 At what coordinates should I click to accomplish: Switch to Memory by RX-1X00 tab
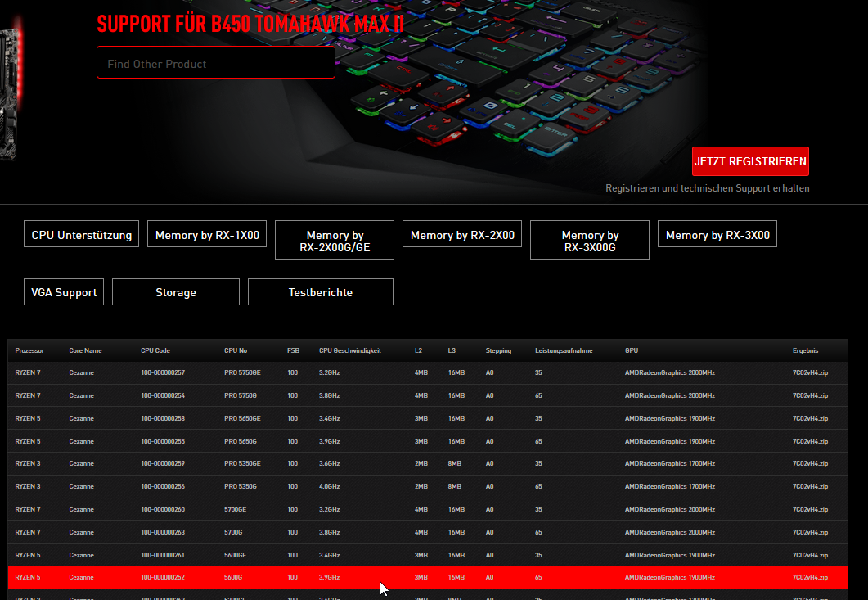click(207, 235)
